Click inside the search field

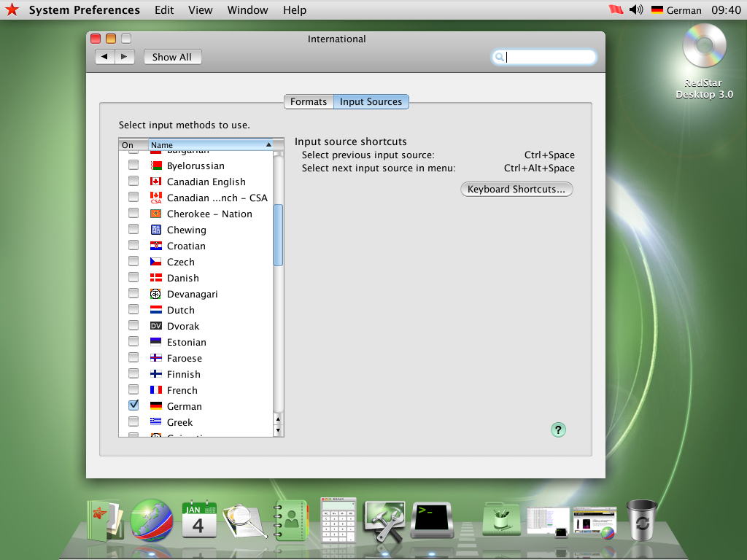click(543, 56)
